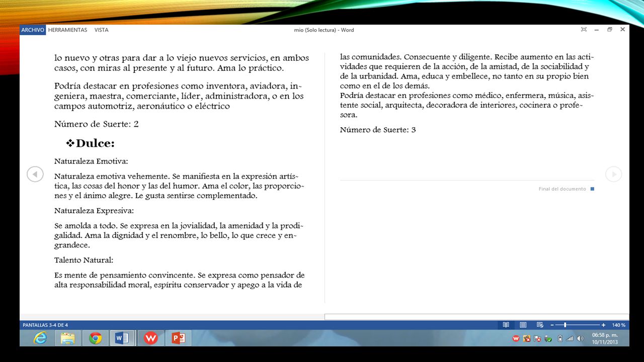Click the zoom out minus button

(x=552, y=325)
